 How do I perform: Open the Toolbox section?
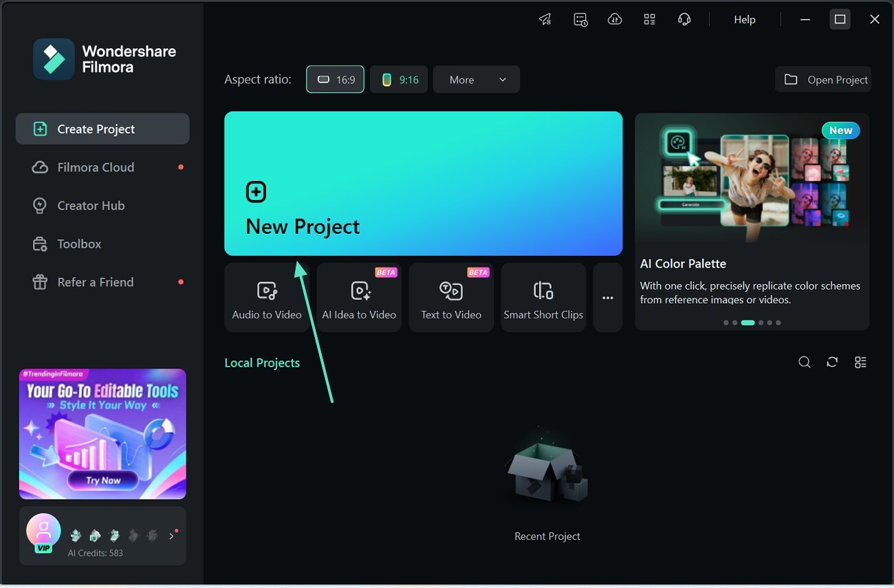[102, 243]
